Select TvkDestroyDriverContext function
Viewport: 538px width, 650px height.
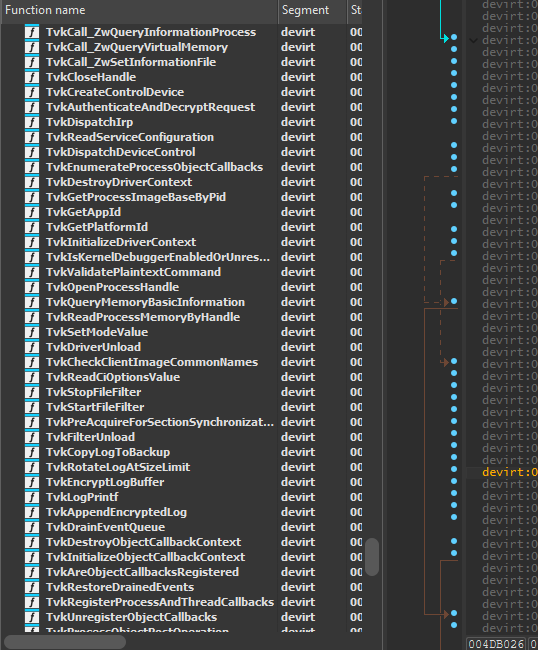pos(119,182)
